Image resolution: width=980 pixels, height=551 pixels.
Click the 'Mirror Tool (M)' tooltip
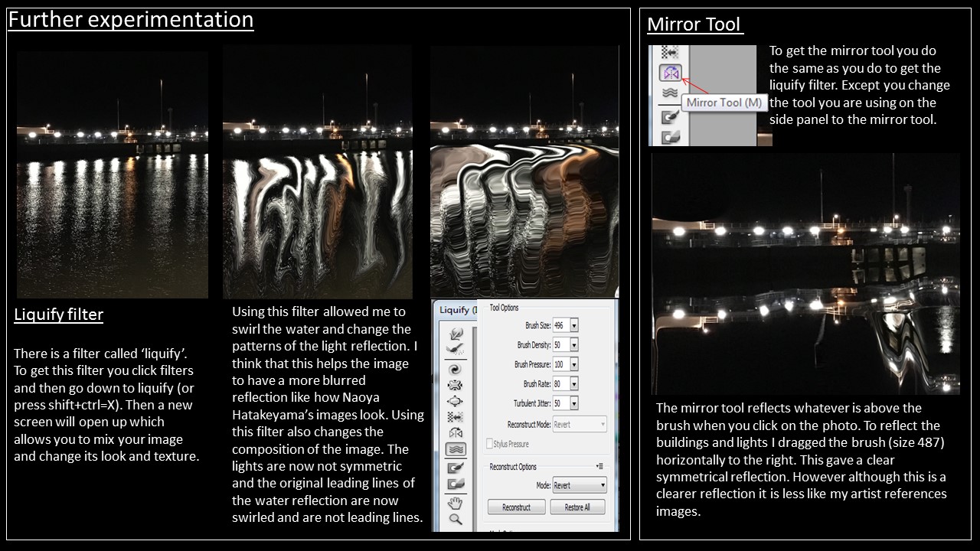pyautogui.click(x=724, y=103)
